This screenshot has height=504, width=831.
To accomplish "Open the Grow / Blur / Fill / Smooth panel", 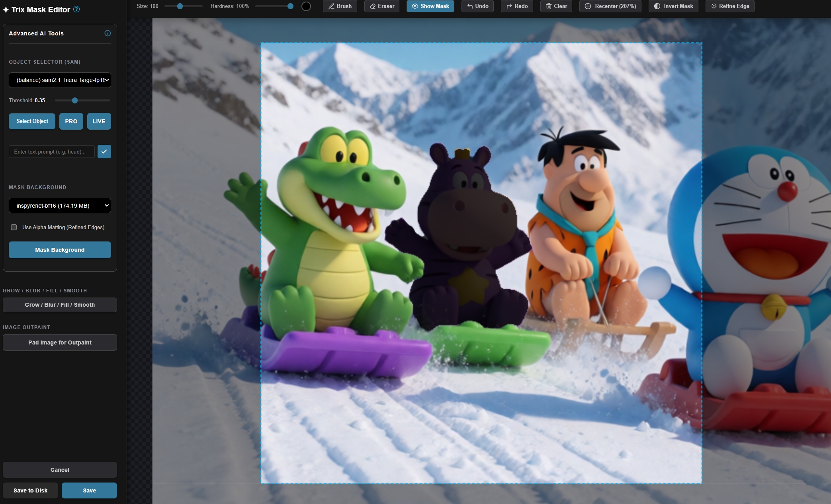I will coord(60,305).
